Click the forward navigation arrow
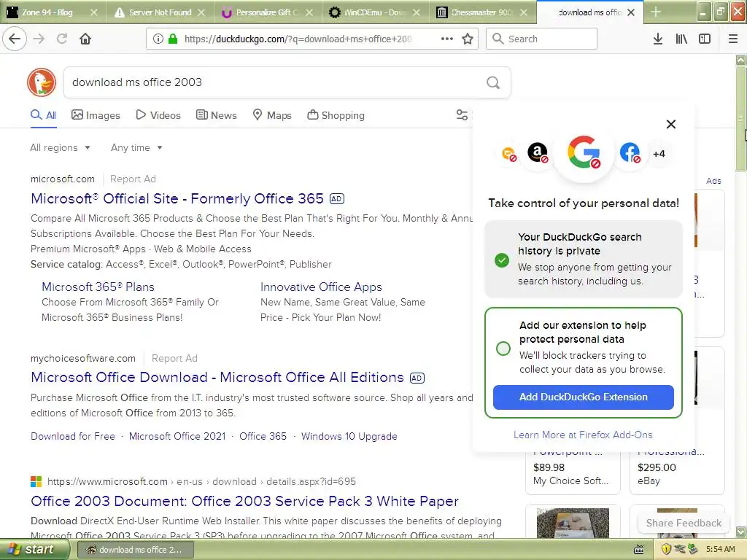This screenshot has height=560, width=747. (39, 39)
